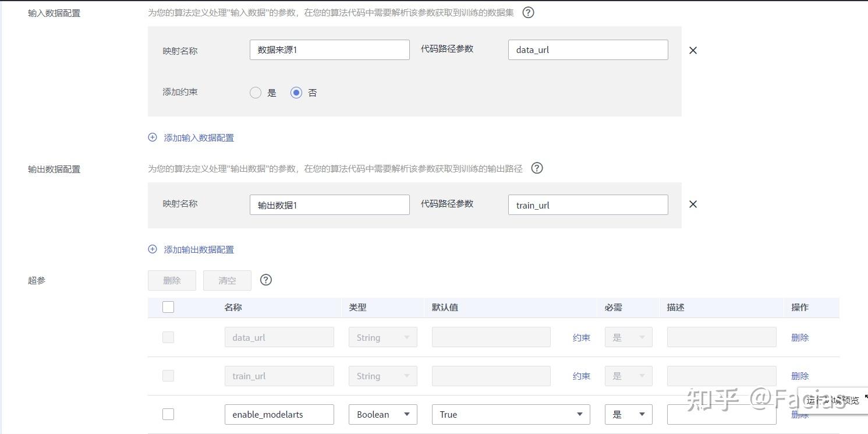
Task: Open the Boolean type dropdown for enable_modelarts
Action: tap(382, 414)
